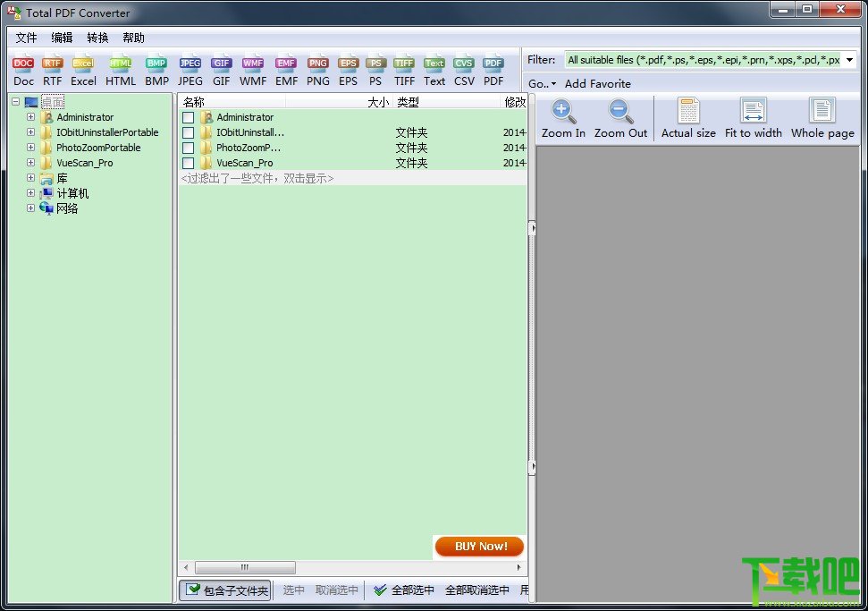Convert to TIFF format
Image resolution: width=868 pixels, height=611 pixels.
404,72
